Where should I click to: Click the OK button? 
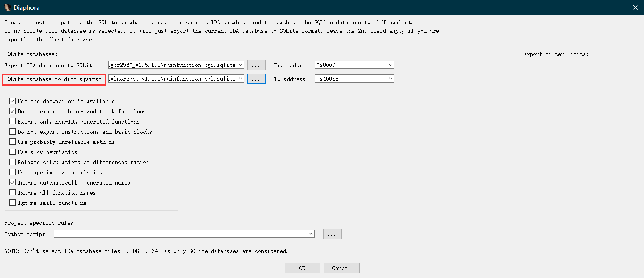[x=302, y=268]
